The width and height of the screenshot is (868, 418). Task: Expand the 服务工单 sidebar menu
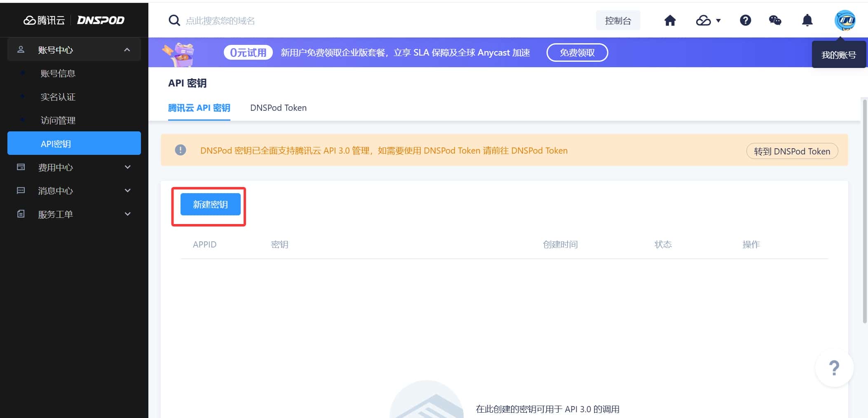(x=74, y=214)
